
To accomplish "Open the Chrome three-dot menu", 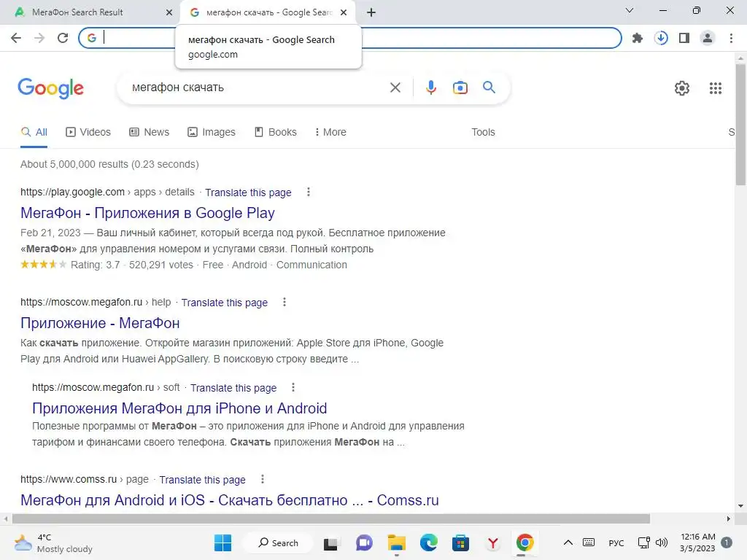I will tap(731, 38).
